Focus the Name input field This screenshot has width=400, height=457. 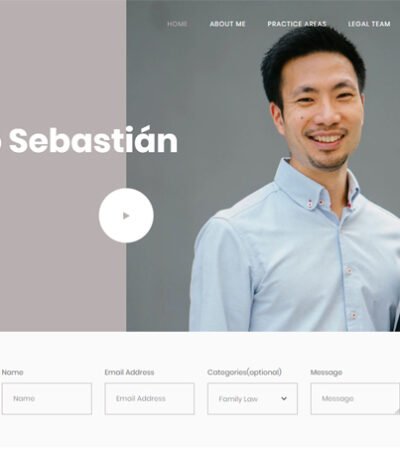pyautogui.click(x=47, y=399)
